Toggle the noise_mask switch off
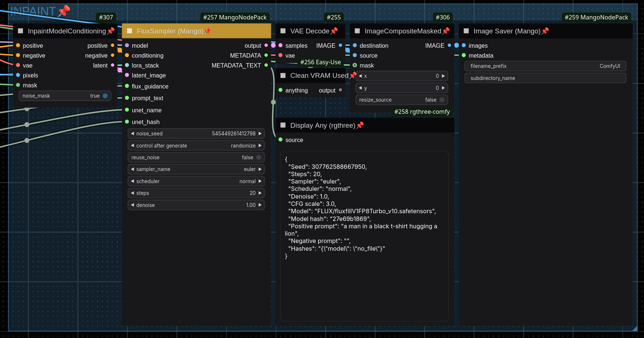Image resolution: width=644 pixels, height=338 pixels. point(105,96)
